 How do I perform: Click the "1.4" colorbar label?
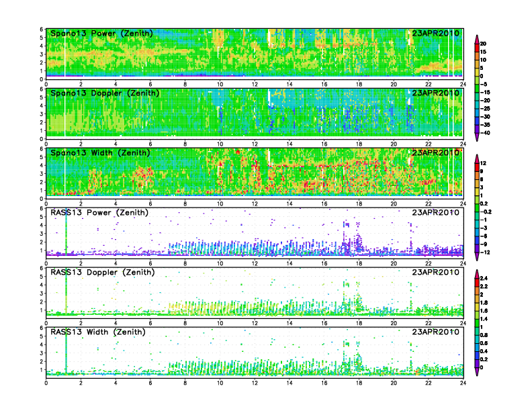[484, 319]
